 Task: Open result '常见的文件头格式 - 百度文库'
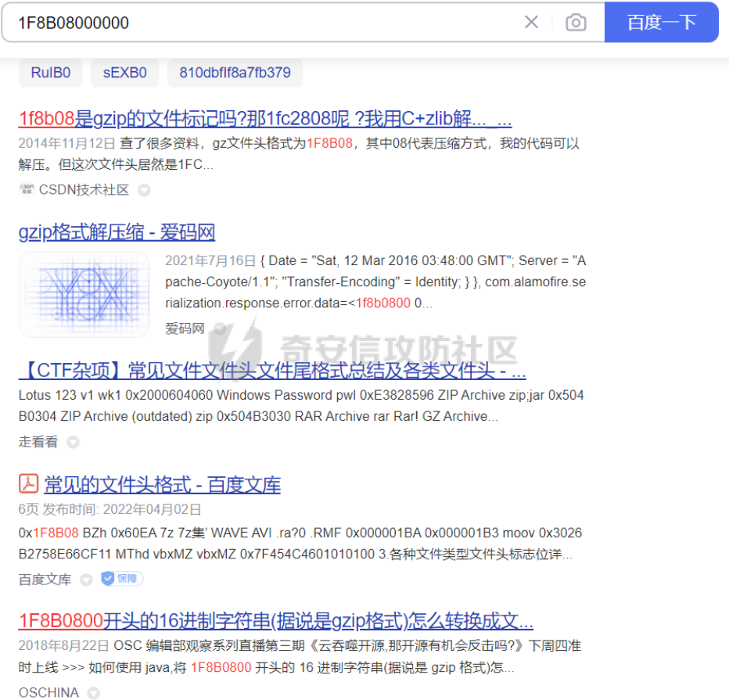click(162, 485)
